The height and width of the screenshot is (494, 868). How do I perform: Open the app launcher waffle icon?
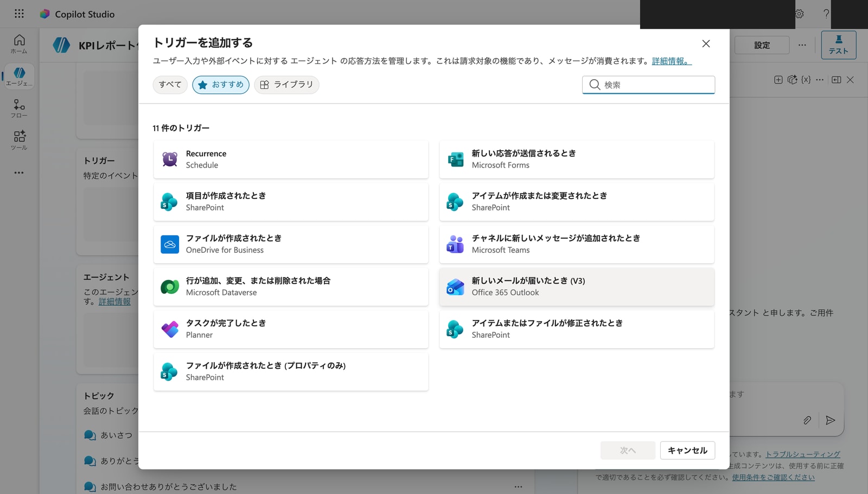click(x=19, y=14)
